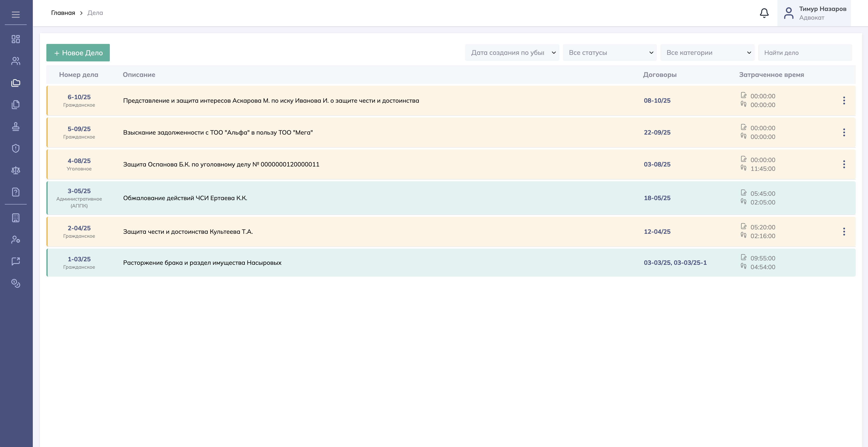The height and width of the screenshot is (447, 868).
Task: Open the scales of justice section
Action: click(x=16, y=170)
